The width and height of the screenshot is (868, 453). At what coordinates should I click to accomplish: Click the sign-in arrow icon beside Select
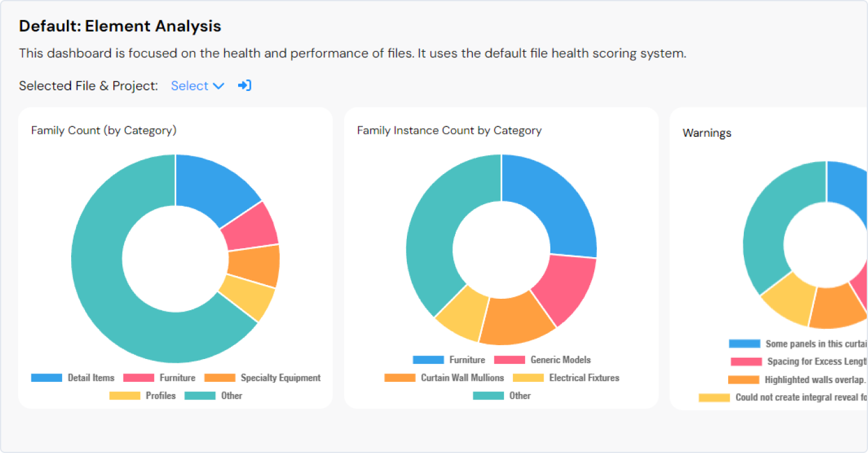click(x=244, y=86)
